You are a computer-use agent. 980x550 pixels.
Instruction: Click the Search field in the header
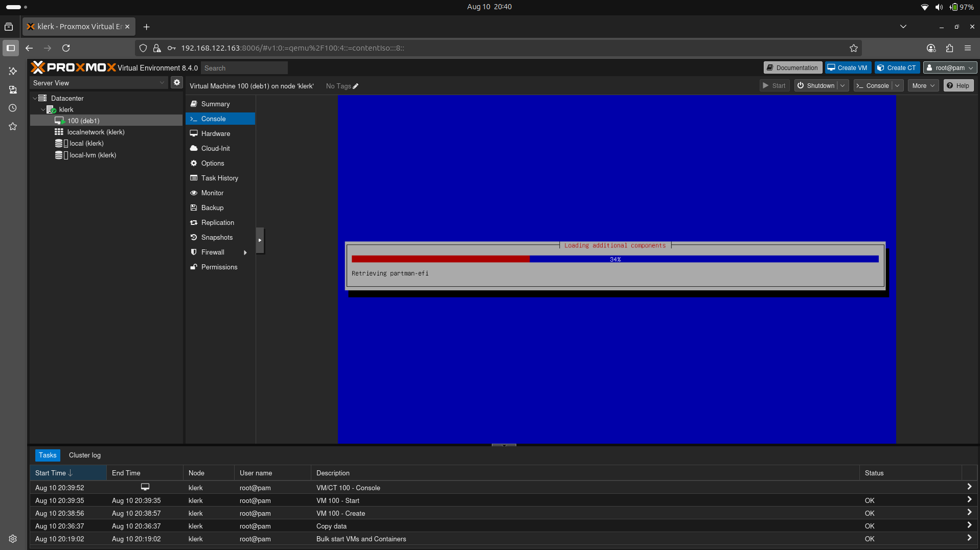(244, 67)
